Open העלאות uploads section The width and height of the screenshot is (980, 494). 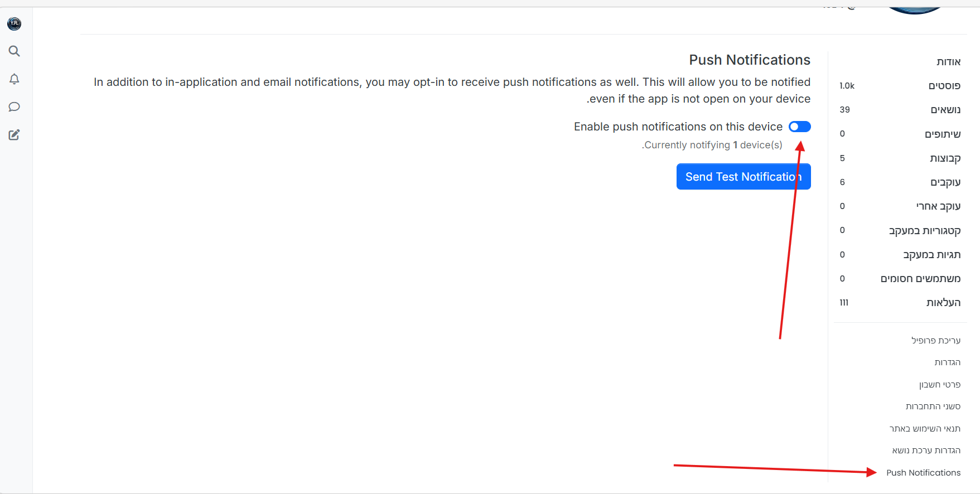tap(943, 303)
